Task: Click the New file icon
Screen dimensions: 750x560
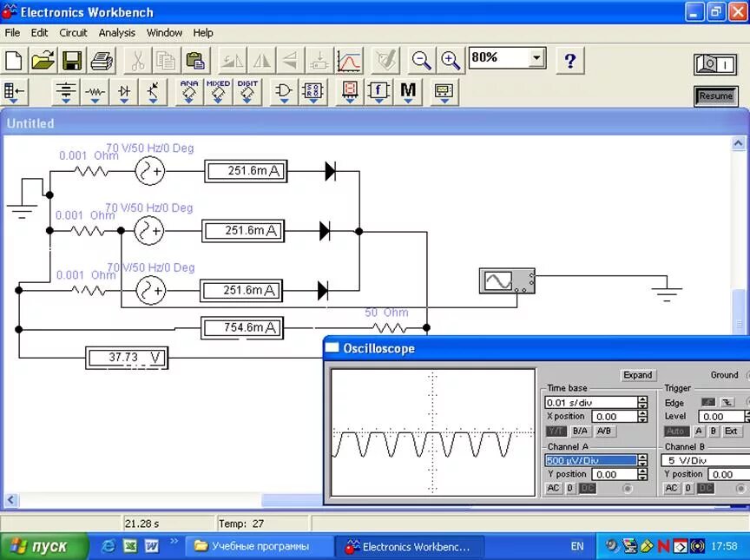Action: (14, 61)
